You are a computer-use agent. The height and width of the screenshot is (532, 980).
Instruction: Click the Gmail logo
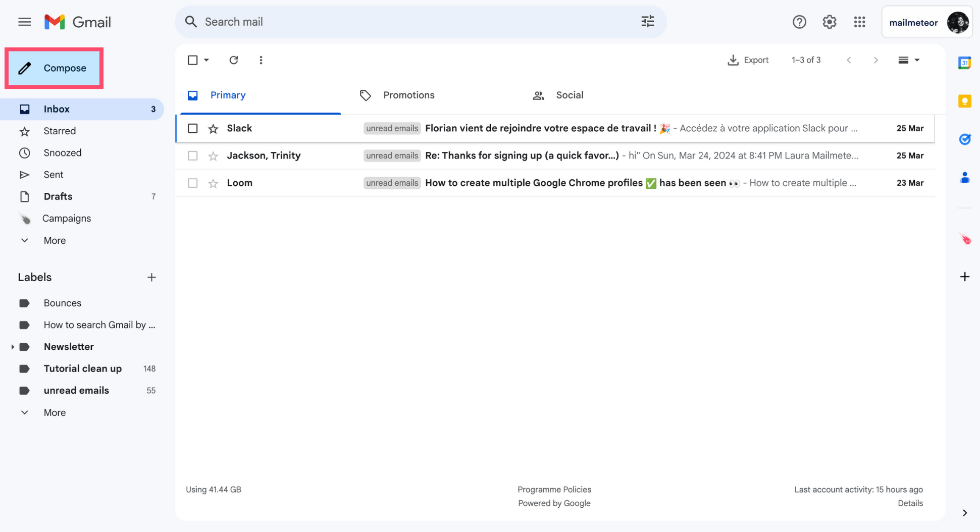point(78,22)
